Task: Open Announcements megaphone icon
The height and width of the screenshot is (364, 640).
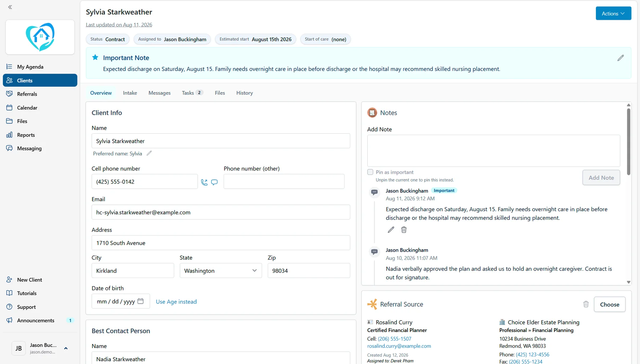Action: pyautogui.click(x=9, y=320)
